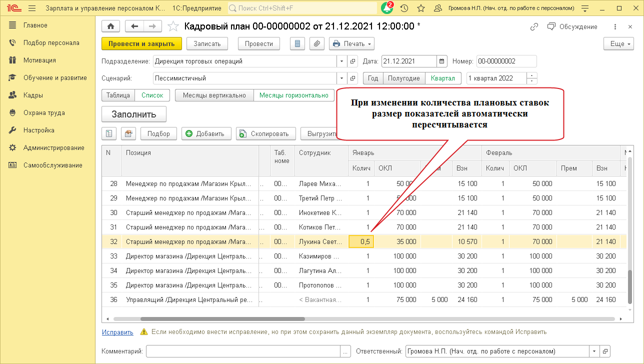
Task: Expand the Ответственный dropdown arrow
Action: (x=595, y=351)
